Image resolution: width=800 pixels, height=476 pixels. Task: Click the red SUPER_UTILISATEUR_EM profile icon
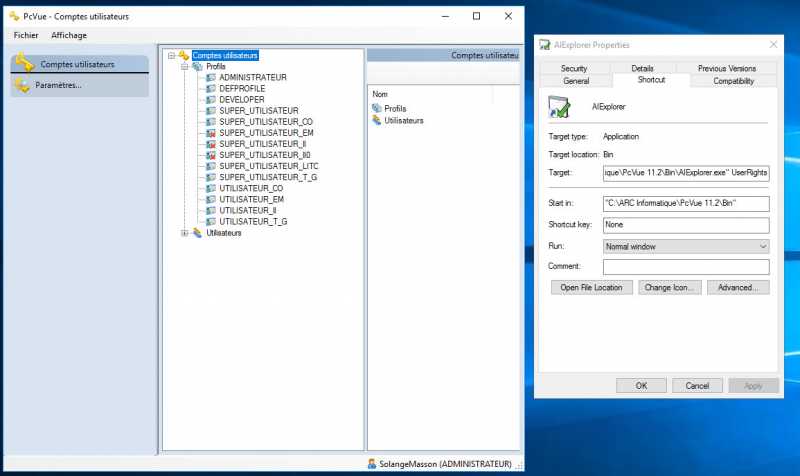211,133
